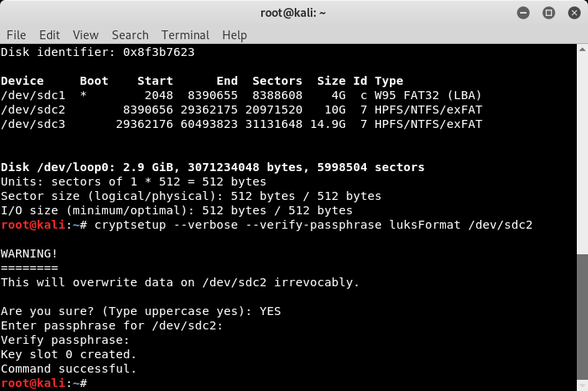This screenshot has height=391, width=588.
Task: Click the root@kali title bar text
Action: pos(293,12)
